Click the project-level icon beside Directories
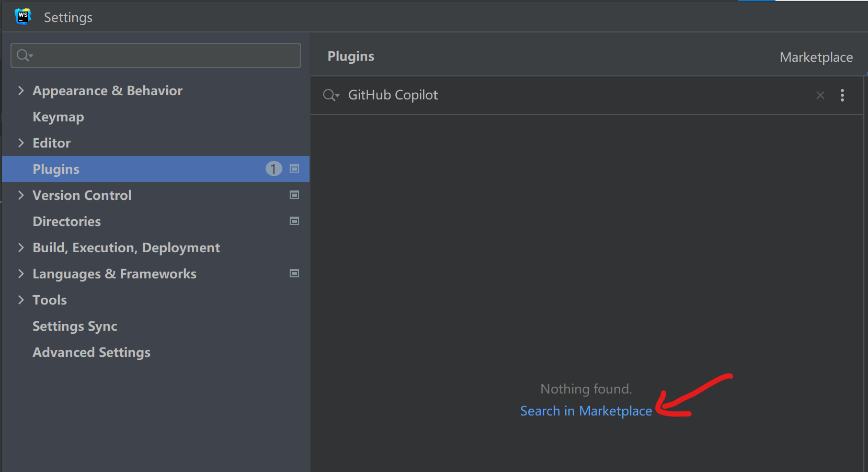 [294, 221]
